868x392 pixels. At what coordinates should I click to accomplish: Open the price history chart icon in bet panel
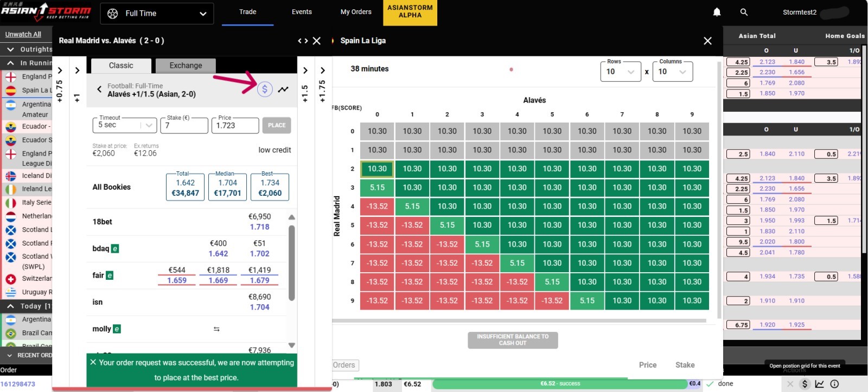283,89
